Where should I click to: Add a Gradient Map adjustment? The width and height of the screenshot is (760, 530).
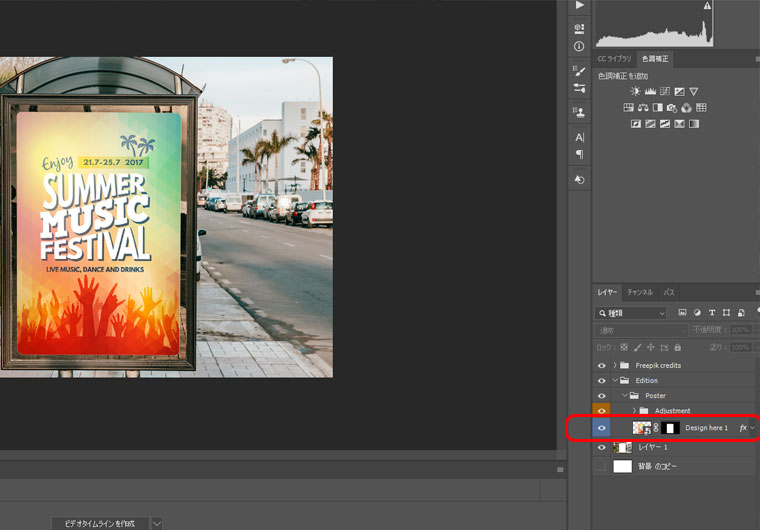click(x=694, y=124)
